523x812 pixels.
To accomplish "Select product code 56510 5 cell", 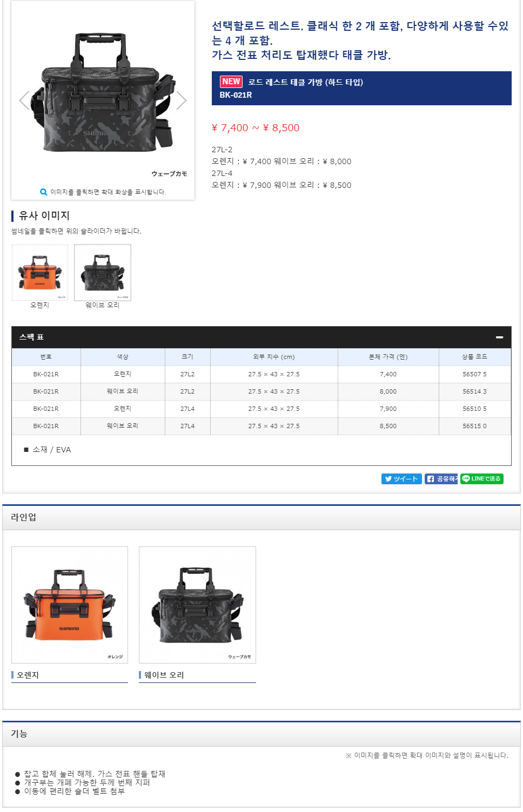I will [474, 409].
